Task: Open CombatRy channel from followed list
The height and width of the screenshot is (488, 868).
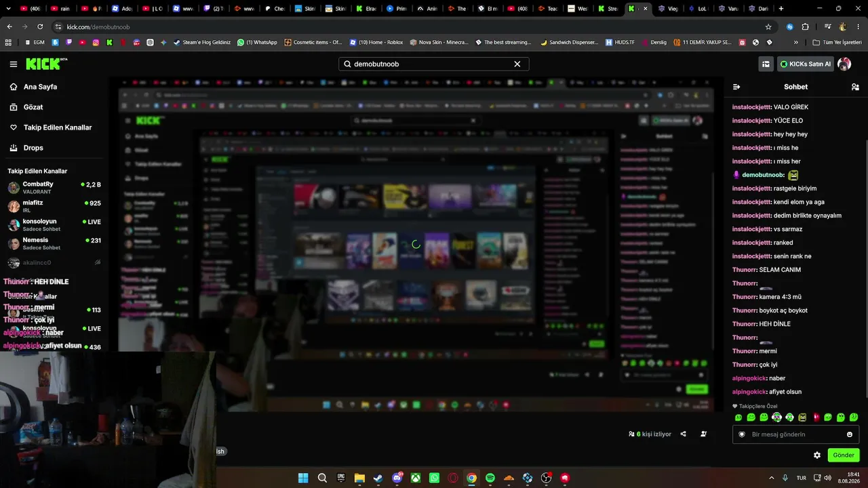Action: 54,188
